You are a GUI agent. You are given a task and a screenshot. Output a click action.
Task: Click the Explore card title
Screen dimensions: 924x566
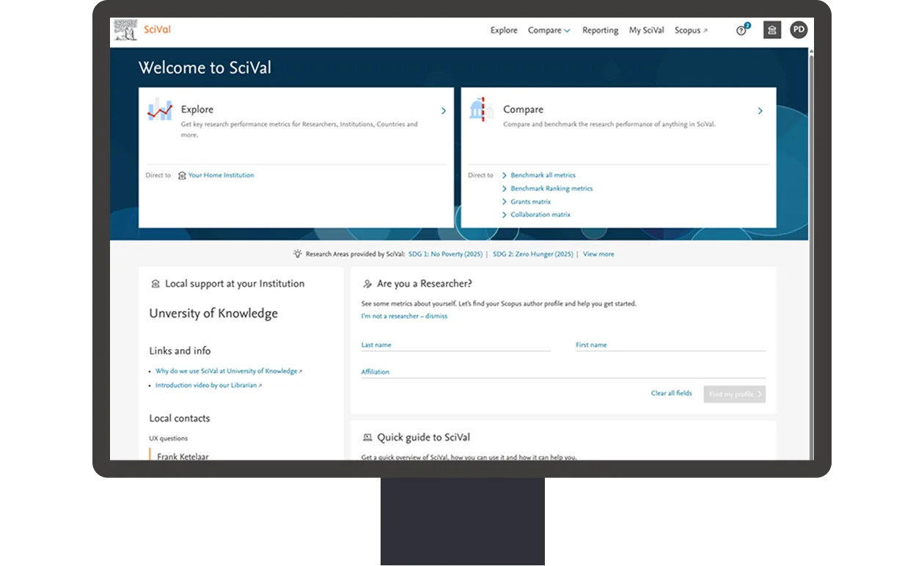(197, 109)
